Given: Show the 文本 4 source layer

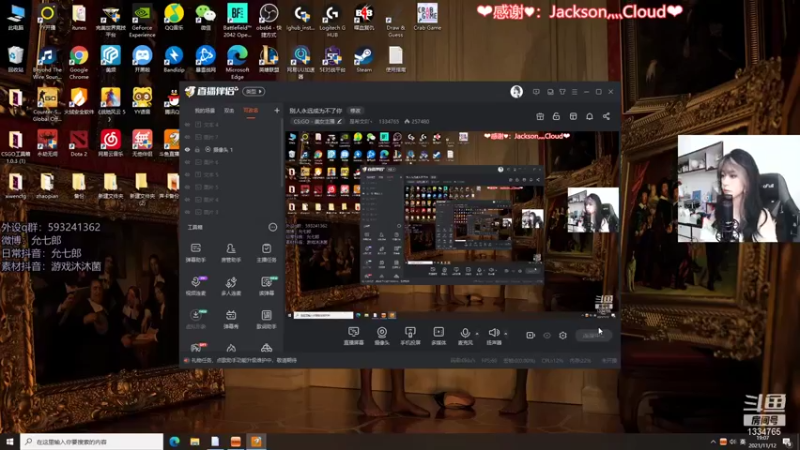Looking at the screenshot, I should click(187, 124).
